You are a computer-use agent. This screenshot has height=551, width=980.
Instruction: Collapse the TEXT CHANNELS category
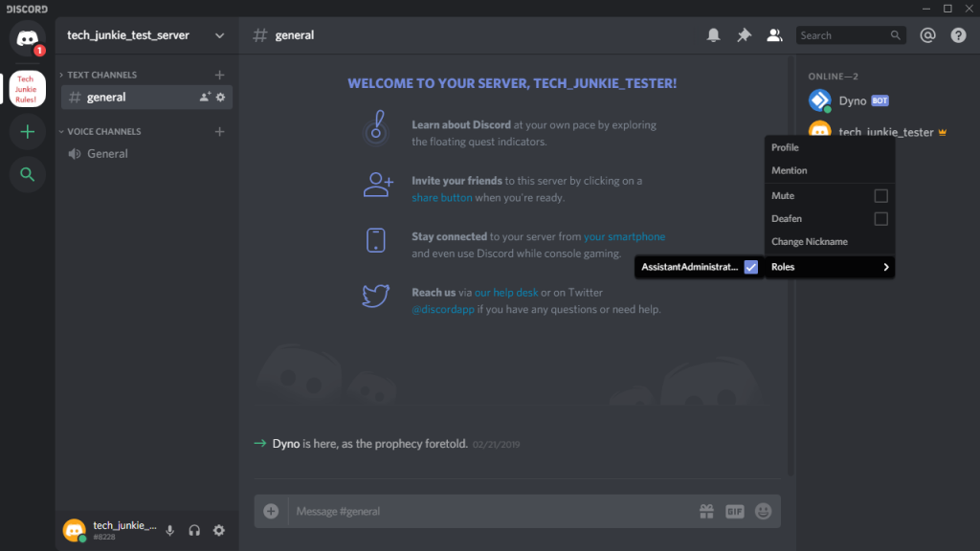click(101, 75)
